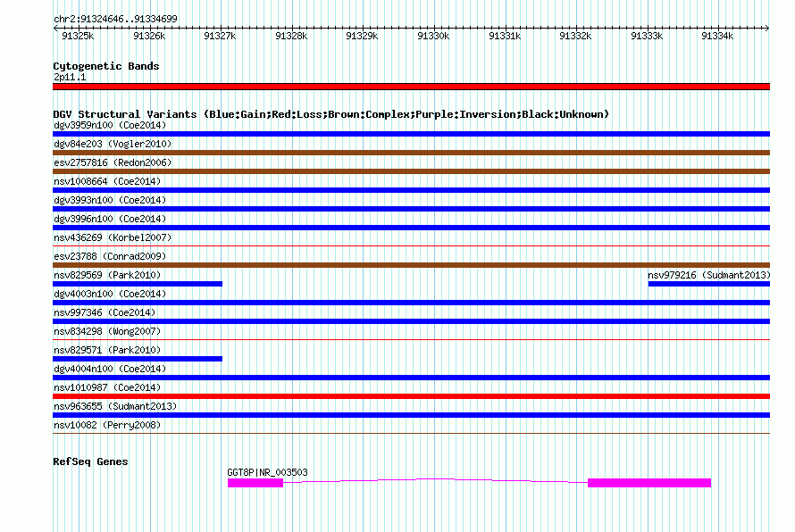Screen dimensions: 795x532
Task: Click brown bar of esv2757816
Action: 411,171
